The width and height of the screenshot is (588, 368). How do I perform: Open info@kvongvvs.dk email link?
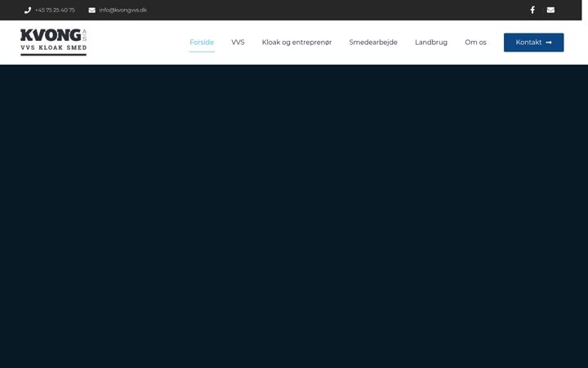[x=123, y=10]
